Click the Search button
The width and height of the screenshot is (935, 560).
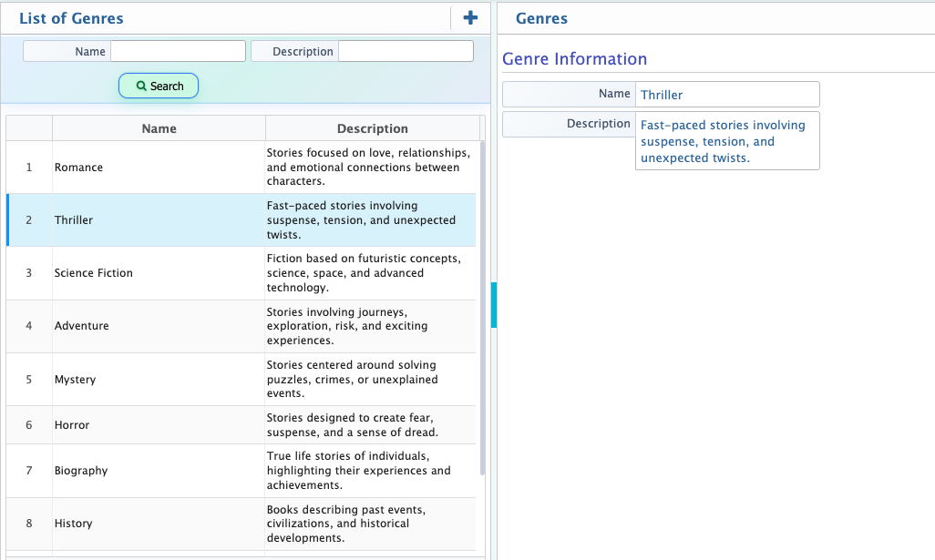[159, 86]
